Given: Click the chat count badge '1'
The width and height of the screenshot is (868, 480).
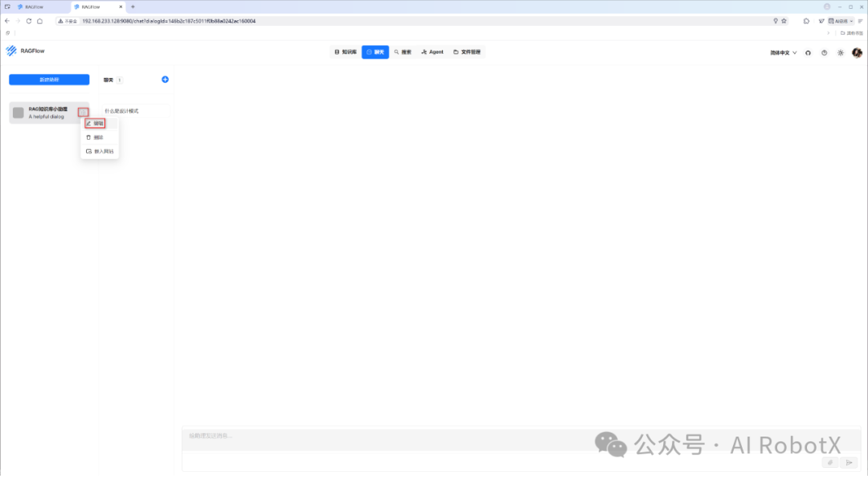Looking at the screenshot, I should pos(119,80).
